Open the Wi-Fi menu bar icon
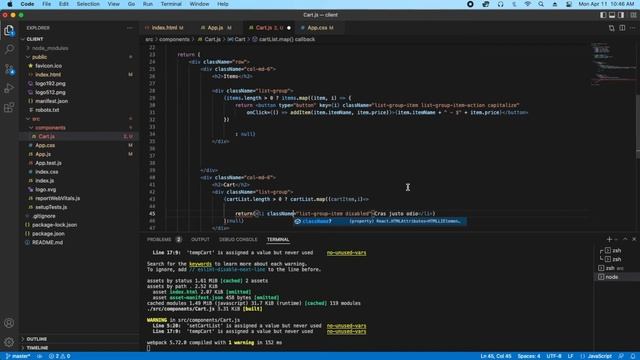640x360 pixels. tap(527, 4)
